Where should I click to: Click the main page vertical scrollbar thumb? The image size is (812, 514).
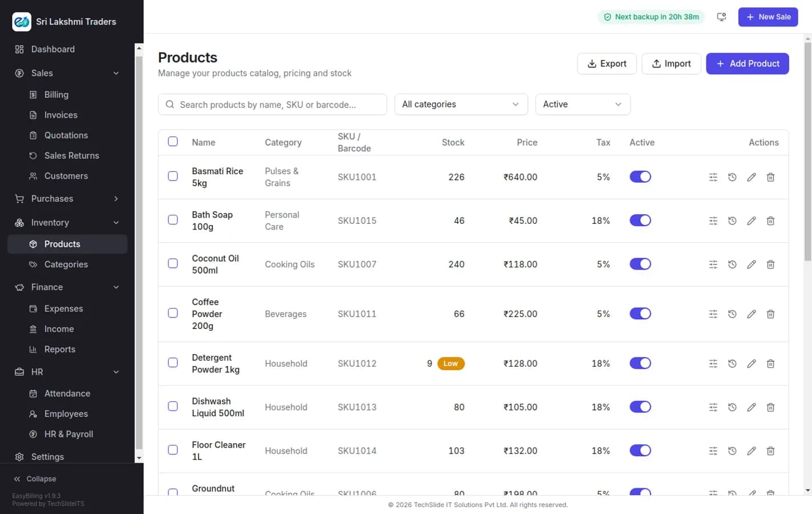click(807, 151)
